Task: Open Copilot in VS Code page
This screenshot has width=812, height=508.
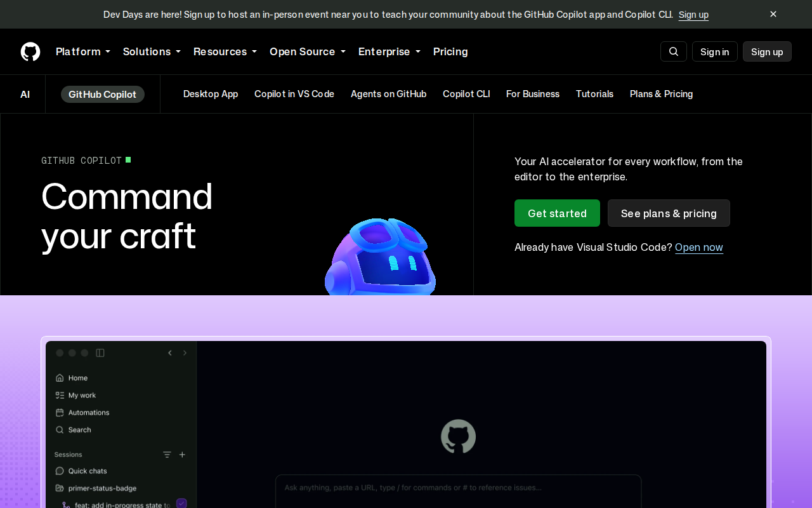Action: coord(294,94)
